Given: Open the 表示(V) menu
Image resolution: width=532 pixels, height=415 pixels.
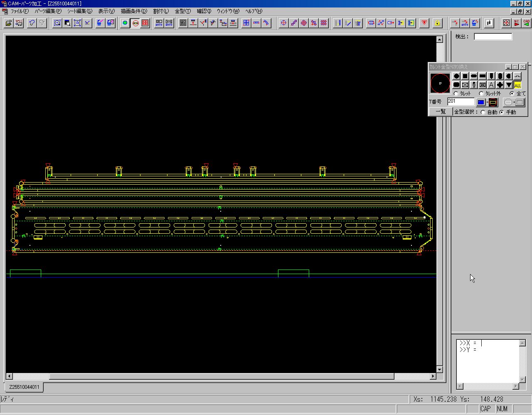Looking at the screenshot, I should click(106, 11).
